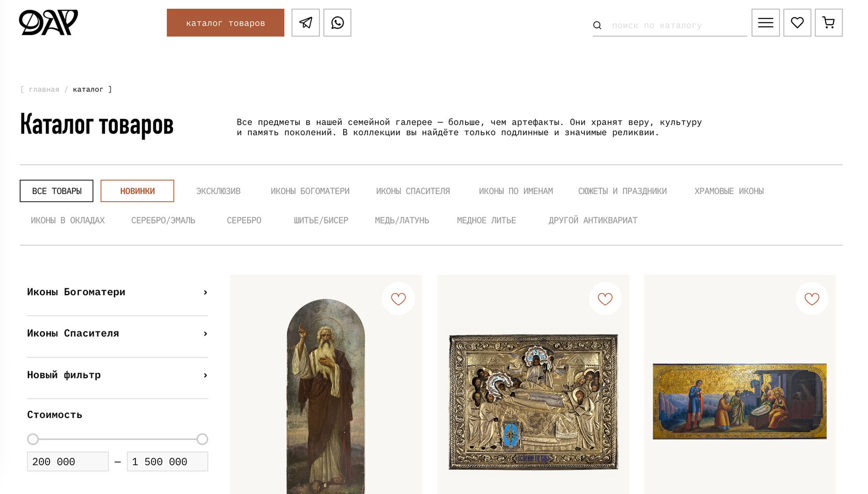Select the ИКОНЫ БОГОМАТЕРИ category tab

310,191
